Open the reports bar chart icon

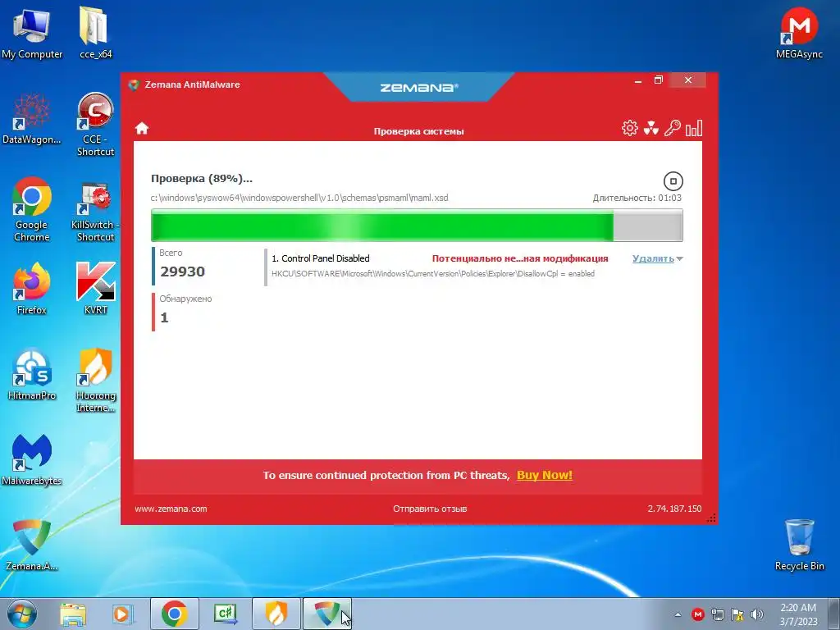click(x=694, y=128)
